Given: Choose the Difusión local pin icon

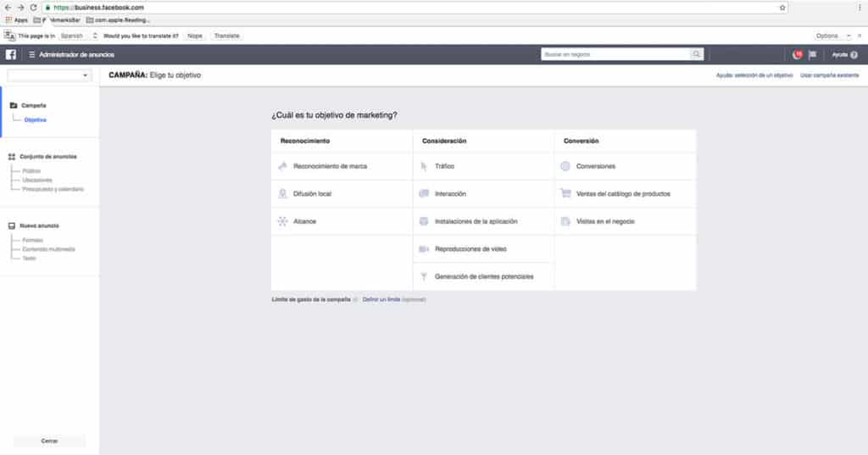Looking at the screenshot, I should (283, 194).
